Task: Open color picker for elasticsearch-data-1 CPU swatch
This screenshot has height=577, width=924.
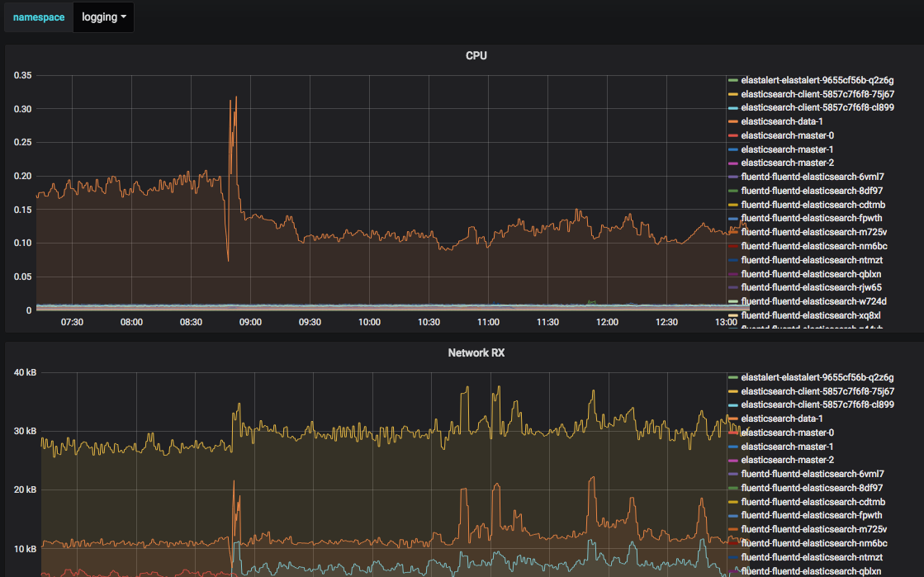Action: 733,122
